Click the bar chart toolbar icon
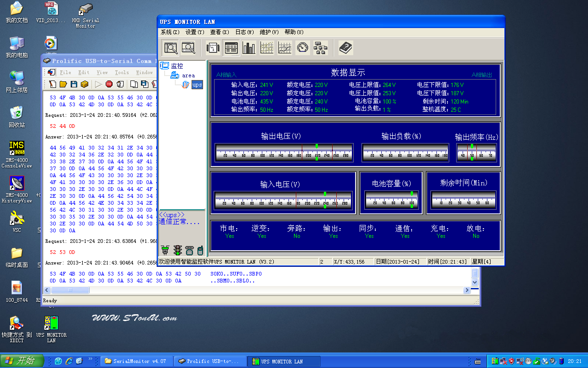The image size is (588, 368). (249, 48)
